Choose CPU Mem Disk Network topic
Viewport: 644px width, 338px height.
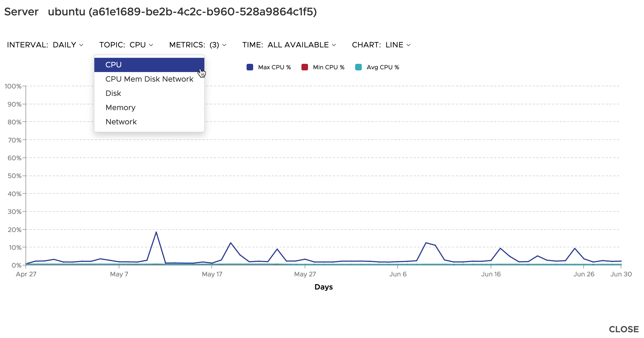149,79
